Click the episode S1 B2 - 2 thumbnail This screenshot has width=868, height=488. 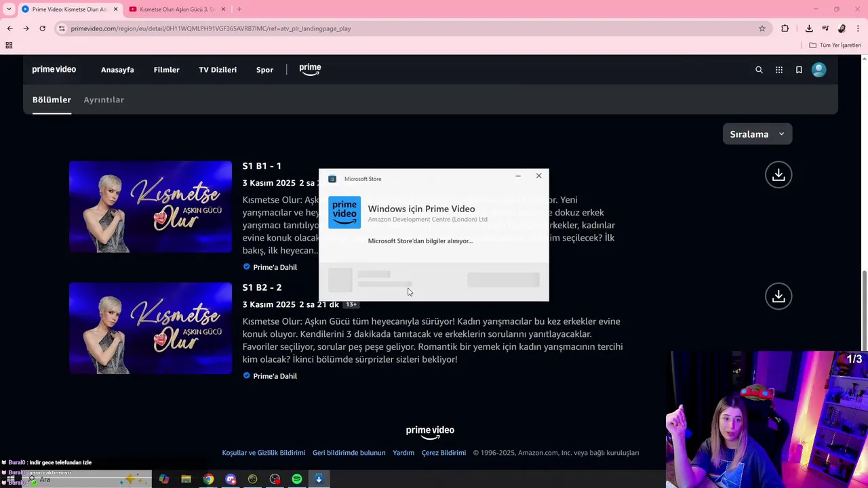pyautogui.click(x=151, y=328)
